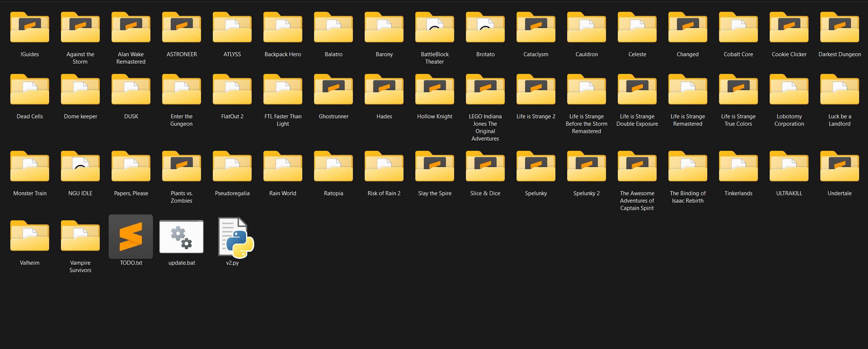The image size is (868, 349).
Task: Select the FlatOut 2 folder
Action: click(x=232, y=89)
